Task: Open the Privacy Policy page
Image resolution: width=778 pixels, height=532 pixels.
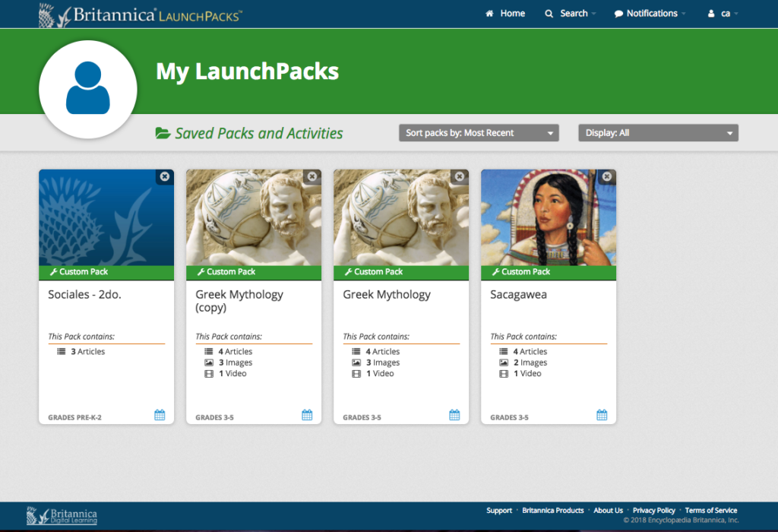Action: (x=653, y=510)
